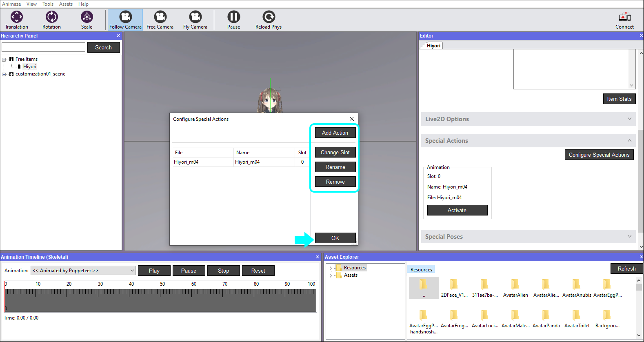Click Reload Phys icon

[x=269, y=20]
